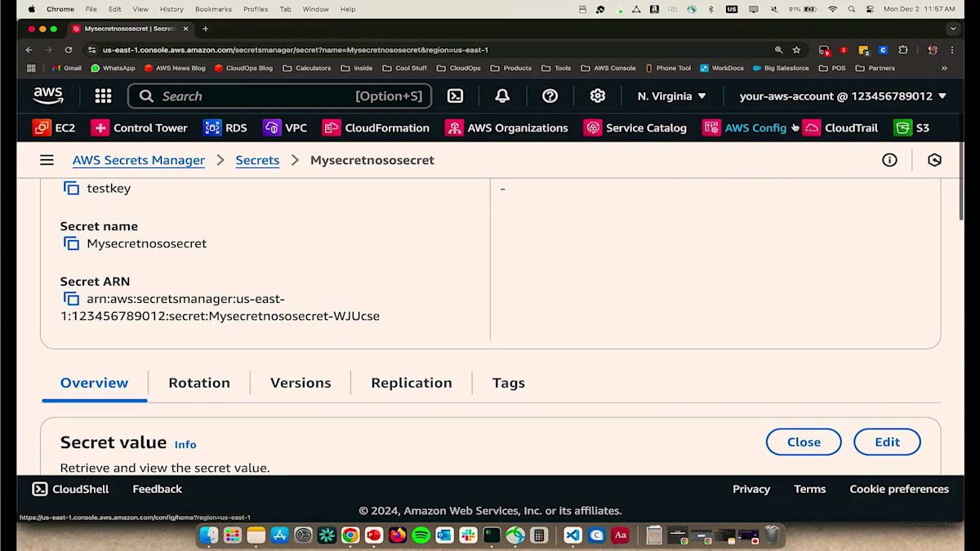Open the Calculators bookmark folder

(x=306, y=69)
